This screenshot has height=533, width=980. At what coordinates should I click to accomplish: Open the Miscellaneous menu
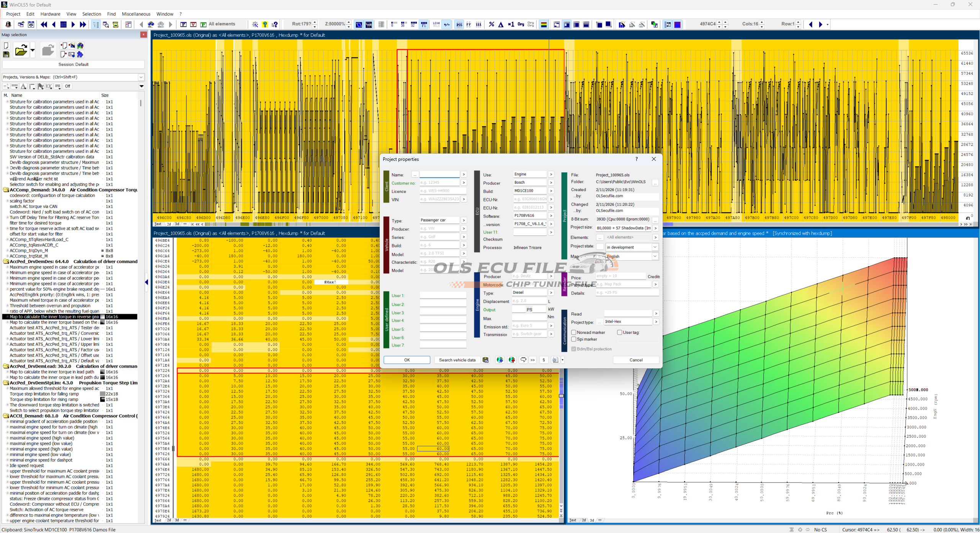point(136,14)
